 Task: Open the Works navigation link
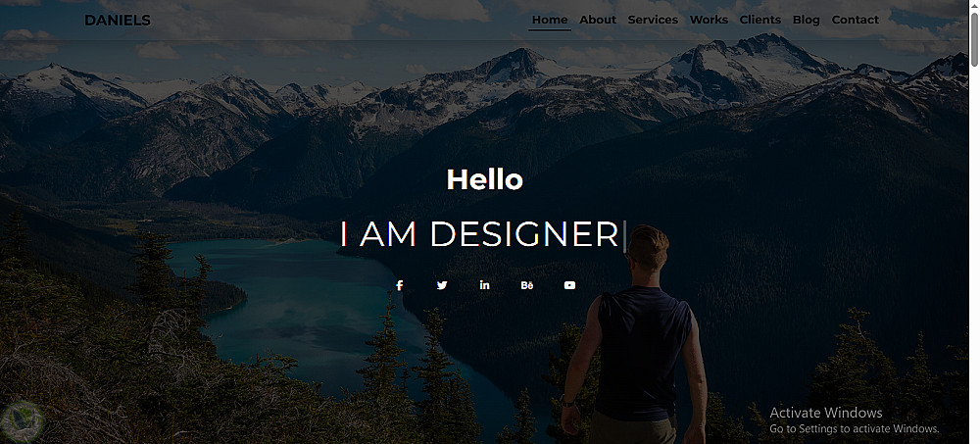point(709,20)
